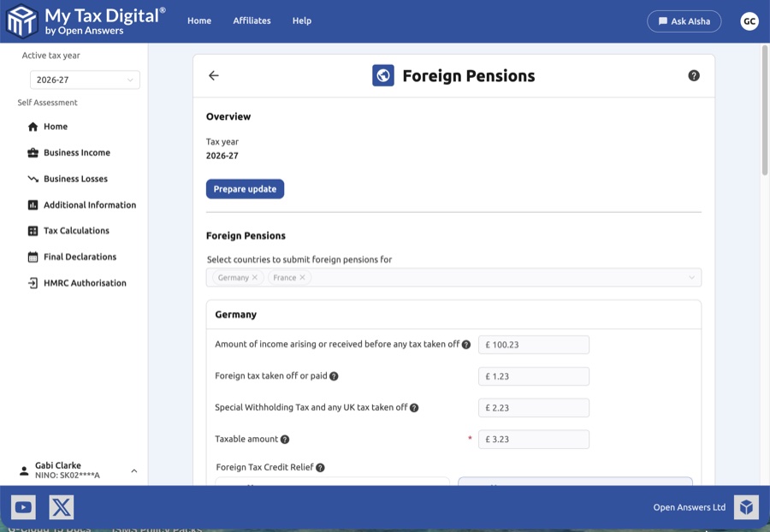Open the Business Income section
This screenshot has height=532, width=770.
(76, 152)
